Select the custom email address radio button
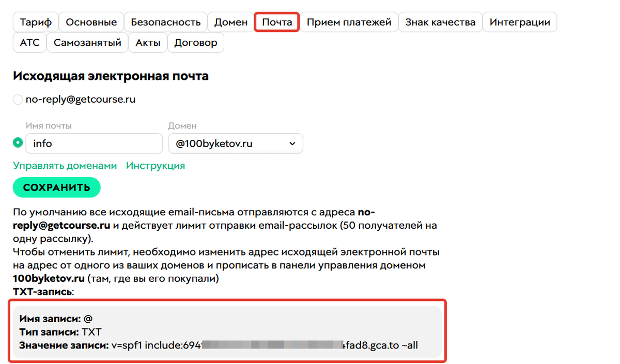 [18, 142]
